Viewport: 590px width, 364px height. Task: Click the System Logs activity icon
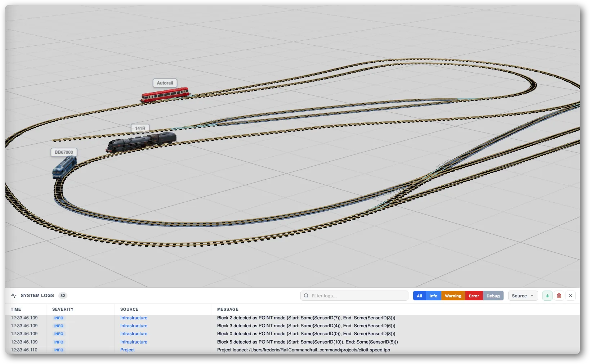pyautogui.click(x=14, y=296)
